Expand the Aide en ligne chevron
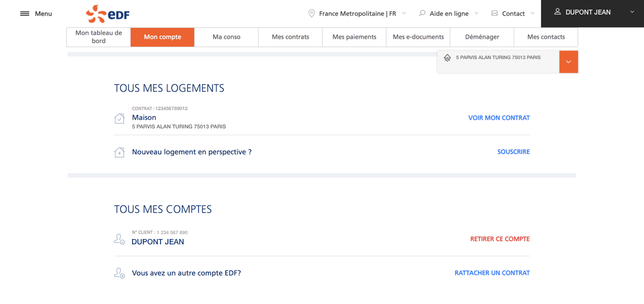 tap(476, 13)
